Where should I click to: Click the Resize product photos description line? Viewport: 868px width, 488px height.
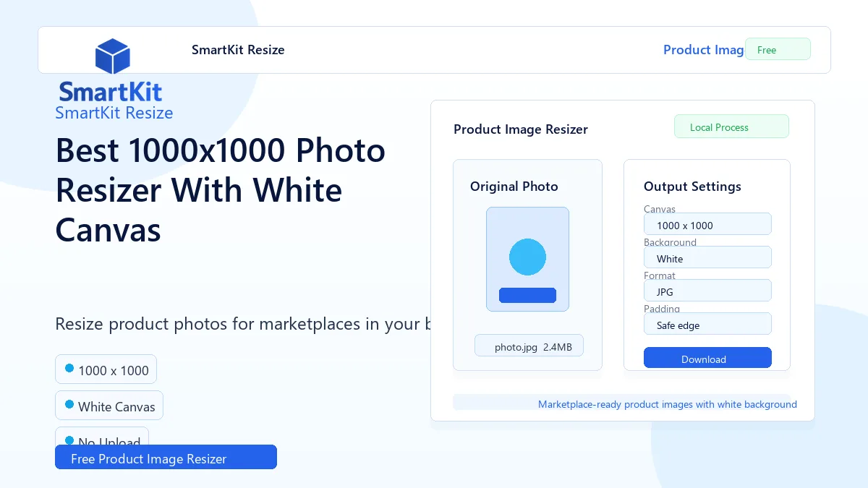(243, 323)
